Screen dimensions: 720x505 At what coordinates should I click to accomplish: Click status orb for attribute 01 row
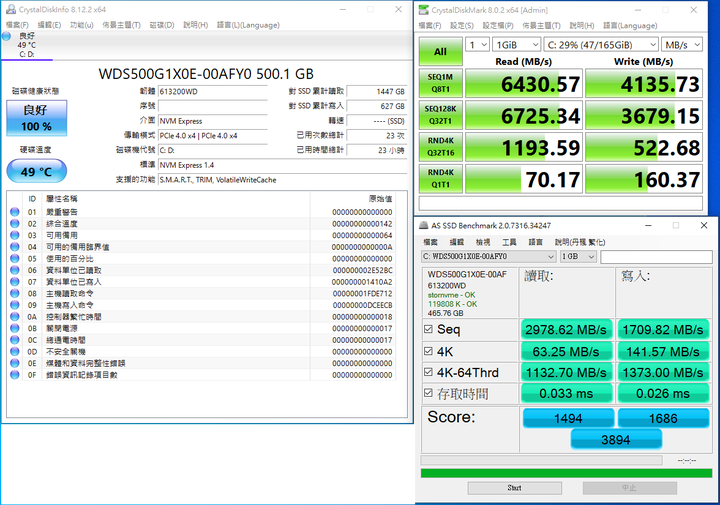pos(15,212)
